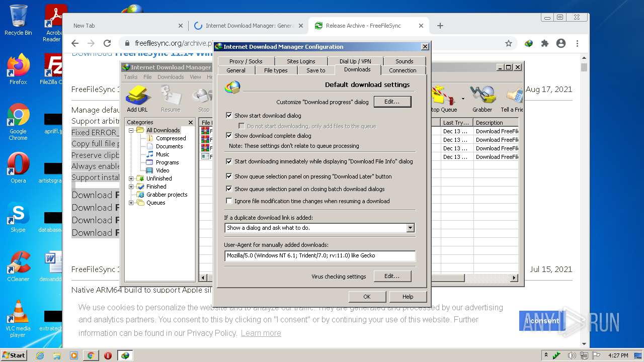Select the Compressed category
This screenshot has width=644, height=362.
click(x=171, y=138)
